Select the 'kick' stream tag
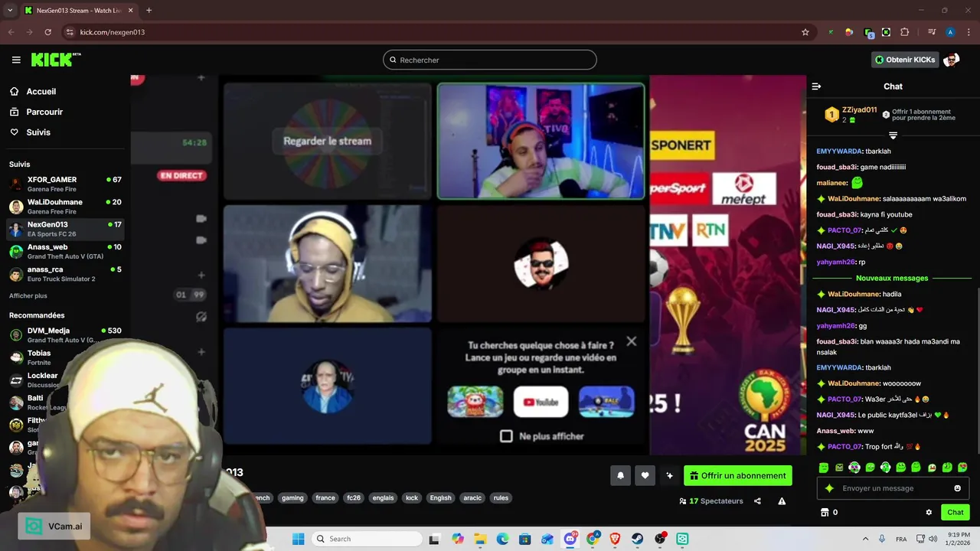 pos(412,497)
